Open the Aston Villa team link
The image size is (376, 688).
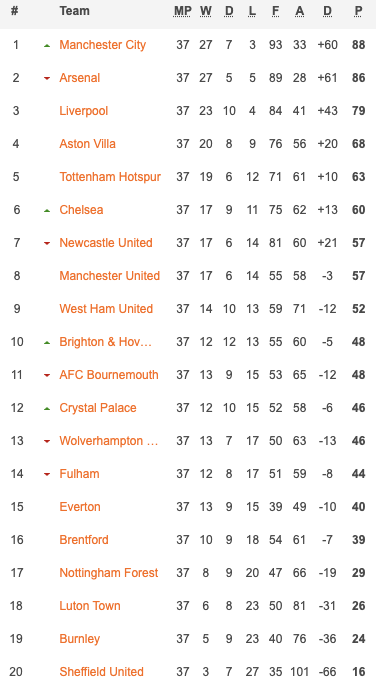tap(88, 143)
